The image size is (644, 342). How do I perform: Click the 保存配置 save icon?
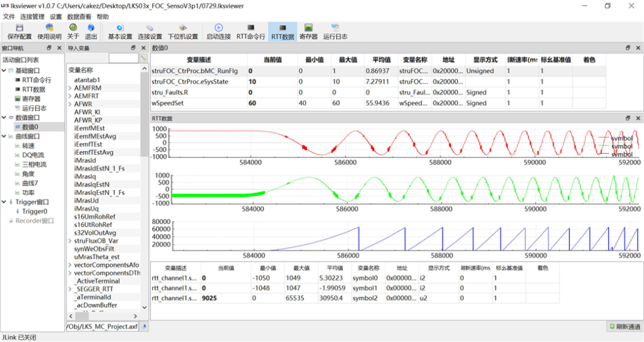coord(19,28)
